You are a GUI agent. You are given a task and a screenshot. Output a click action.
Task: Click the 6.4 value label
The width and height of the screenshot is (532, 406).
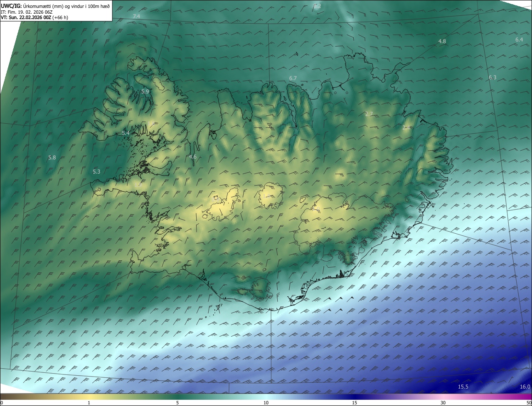[x=519, y=39]
